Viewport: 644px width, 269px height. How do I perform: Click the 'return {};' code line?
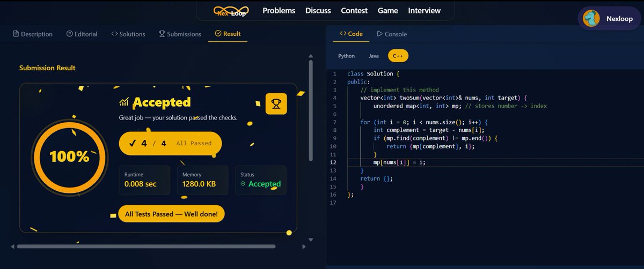pos(377,178)
